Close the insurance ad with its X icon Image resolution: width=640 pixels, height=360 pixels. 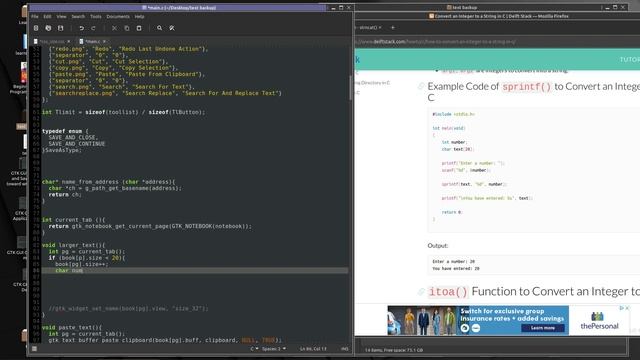[x=627, y=308]
